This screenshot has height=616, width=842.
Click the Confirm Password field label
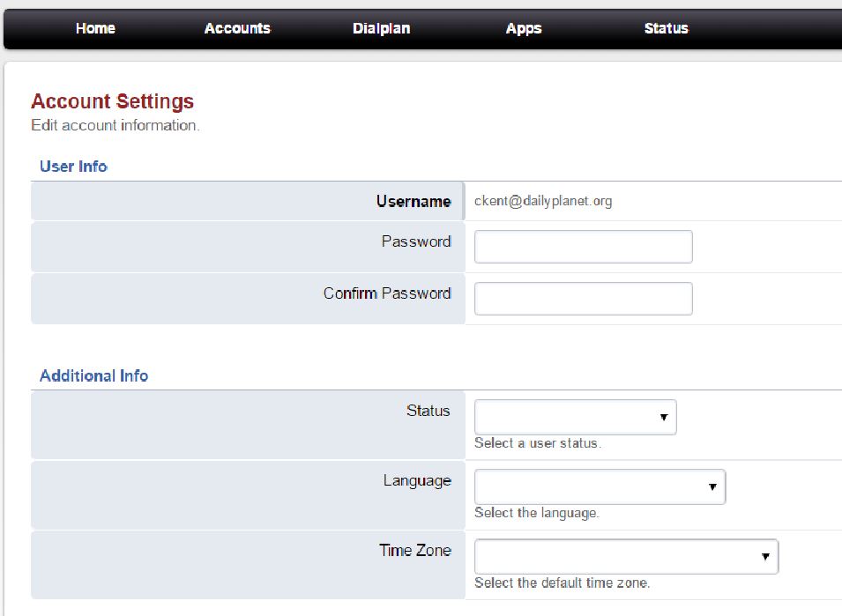[387, 293]
